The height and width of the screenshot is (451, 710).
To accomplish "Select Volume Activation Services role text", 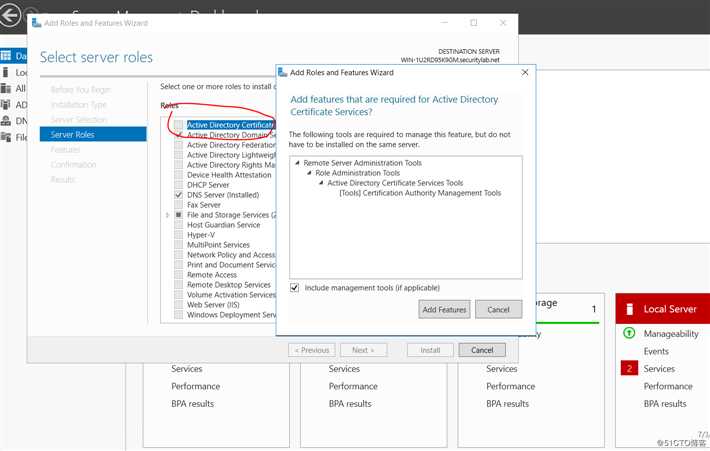I will 231,295.
